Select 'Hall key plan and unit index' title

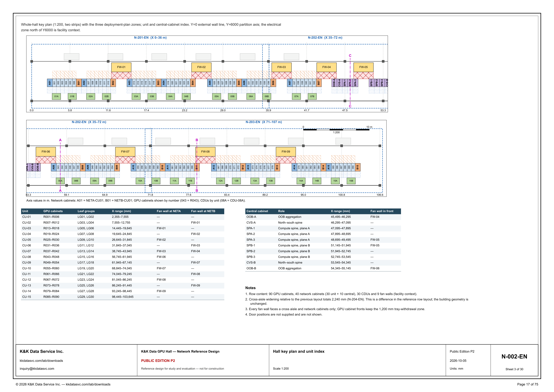(x=299, y=352)
